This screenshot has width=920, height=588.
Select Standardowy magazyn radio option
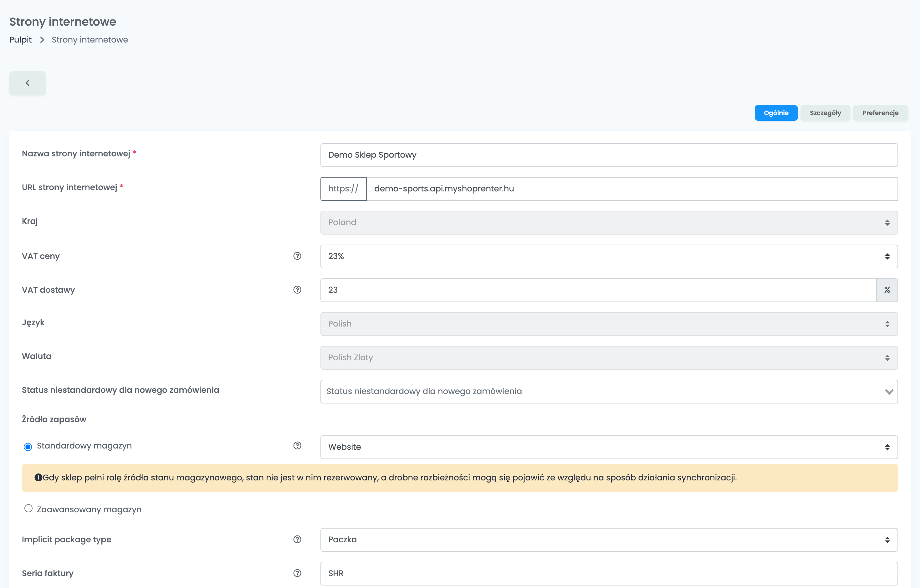point(28,447)
